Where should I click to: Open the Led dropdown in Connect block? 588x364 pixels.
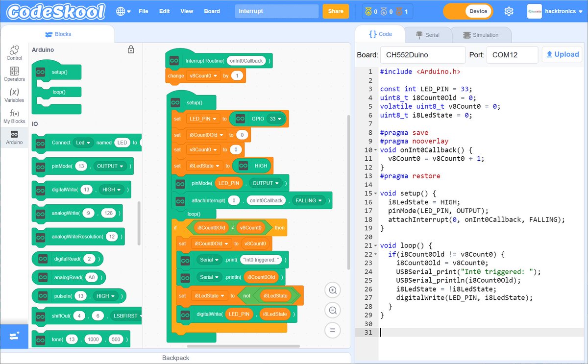[83, 143]
